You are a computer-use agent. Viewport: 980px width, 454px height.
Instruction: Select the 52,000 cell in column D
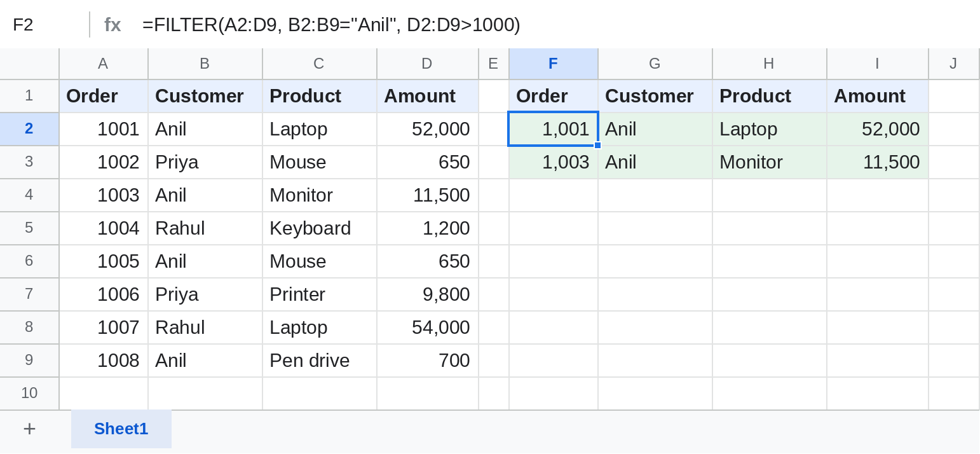click(x=428, y=129)
